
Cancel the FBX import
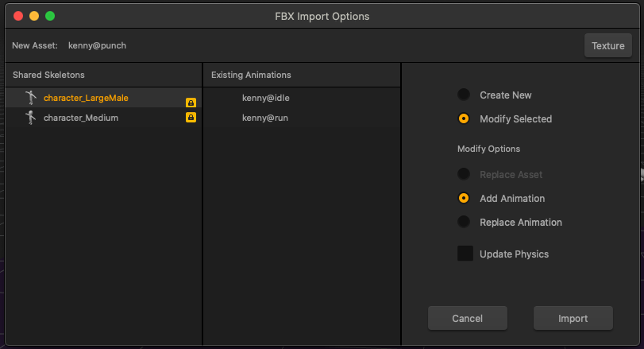(x=467, y=318)
